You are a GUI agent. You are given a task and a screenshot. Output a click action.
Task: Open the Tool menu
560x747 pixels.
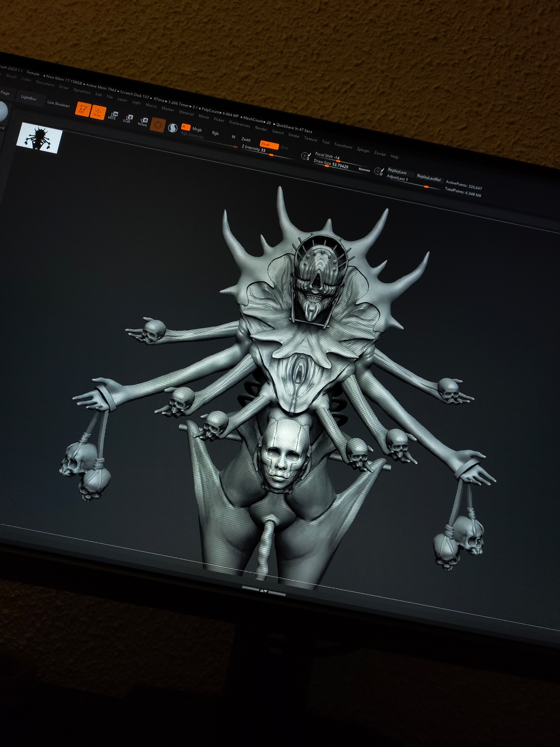tap(326, 142)
